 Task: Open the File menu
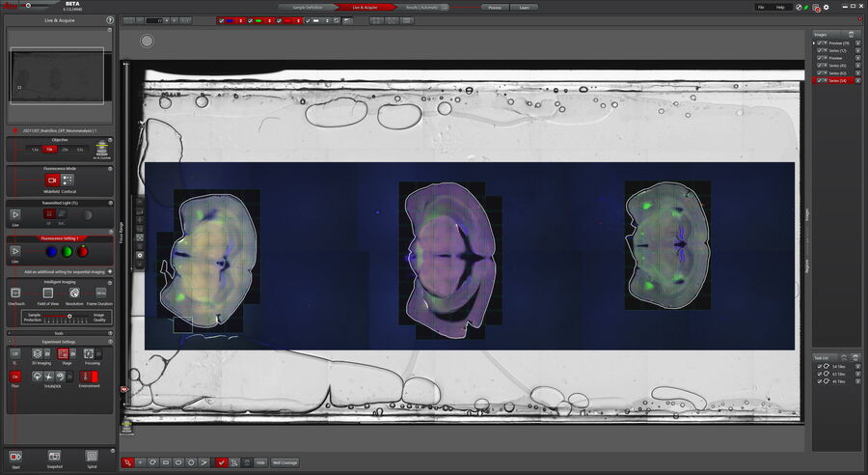pyautogui.click(x=761, y=7)
